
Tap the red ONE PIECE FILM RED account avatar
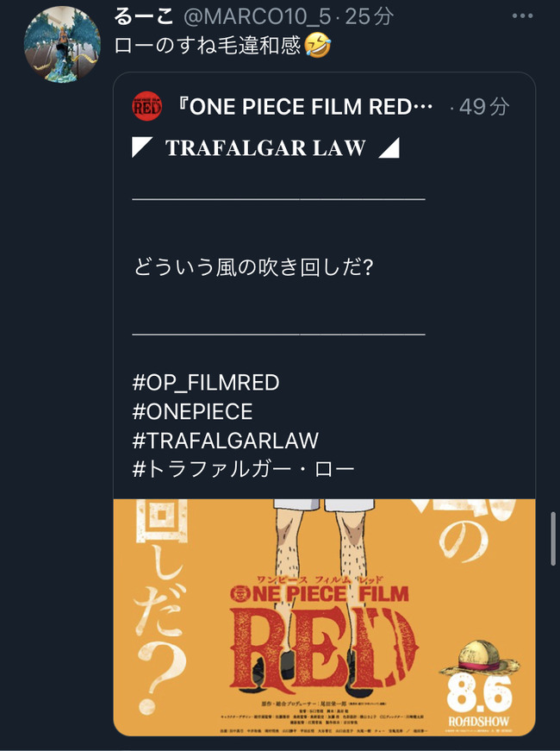click(147, 106)
